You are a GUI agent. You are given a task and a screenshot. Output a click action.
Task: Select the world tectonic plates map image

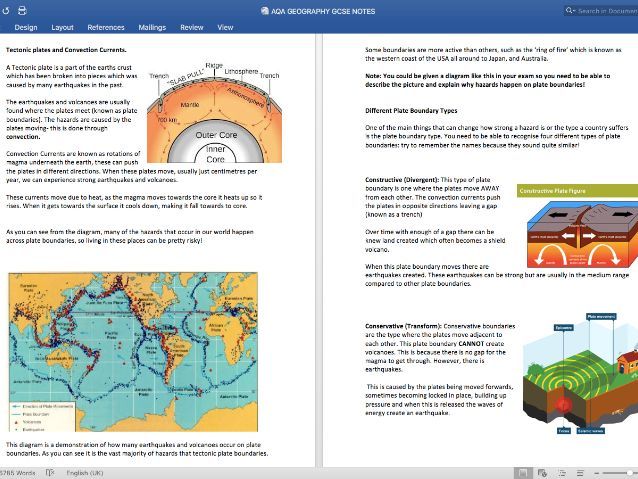point(133,352)
